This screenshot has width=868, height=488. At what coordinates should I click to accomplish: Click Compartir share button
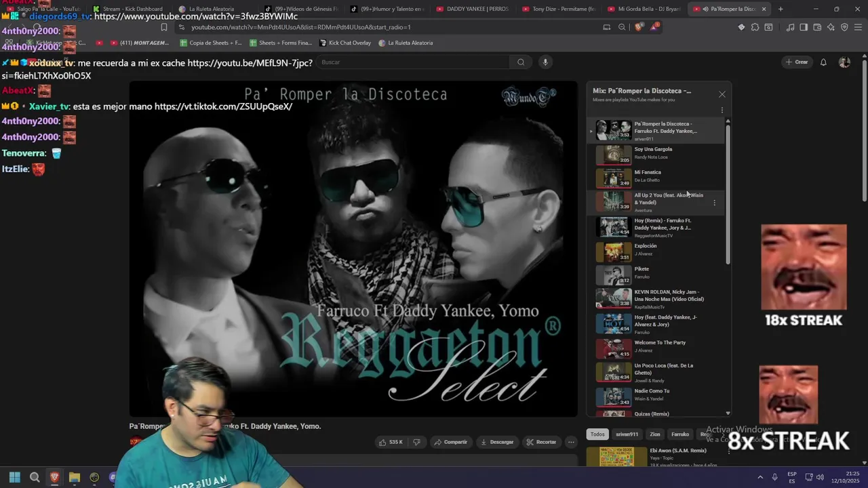tap(450, 442)
